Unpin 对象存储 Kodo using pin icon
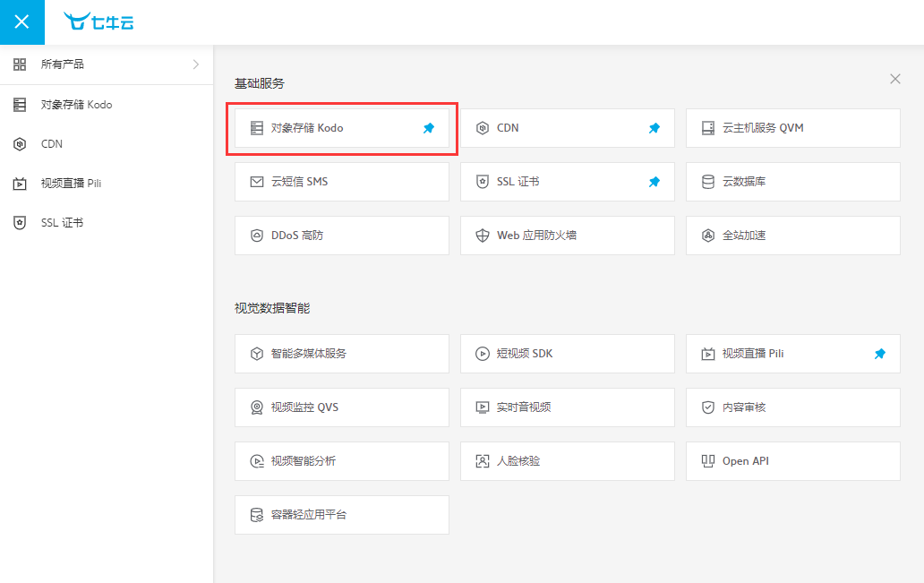 [x=429, y=128]
